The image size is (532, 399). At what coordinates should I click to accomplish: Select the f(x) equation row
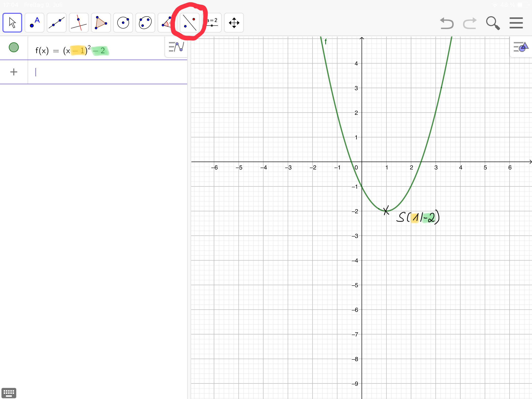coord(94,48)
